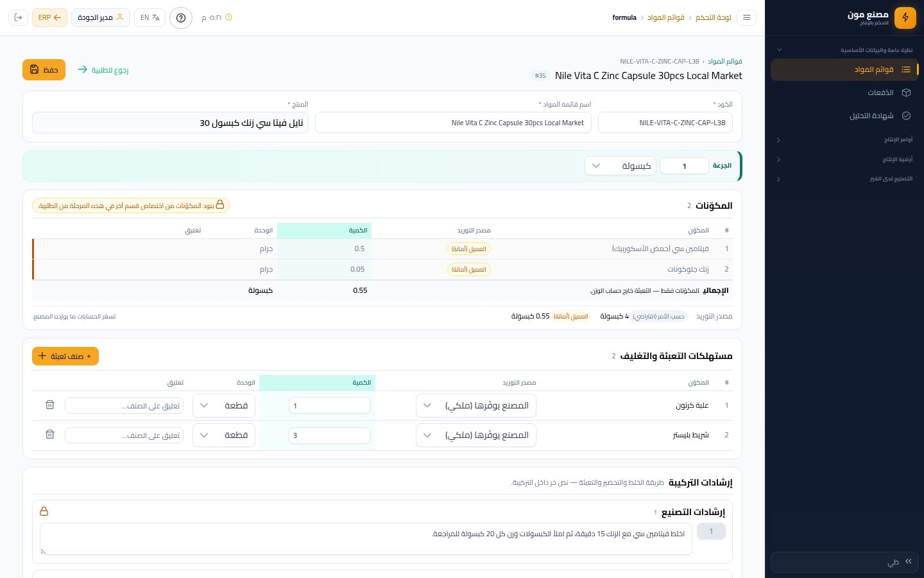Switch language to EN
Image resolution: width=924 pixels, height=578 pixels.
[150, 17]
